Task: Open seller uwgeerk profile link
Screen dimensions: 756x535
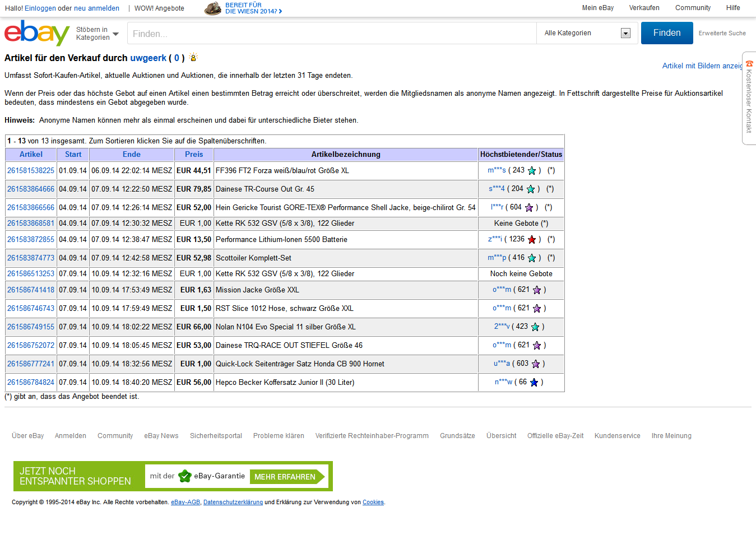Action: [148, 58]
